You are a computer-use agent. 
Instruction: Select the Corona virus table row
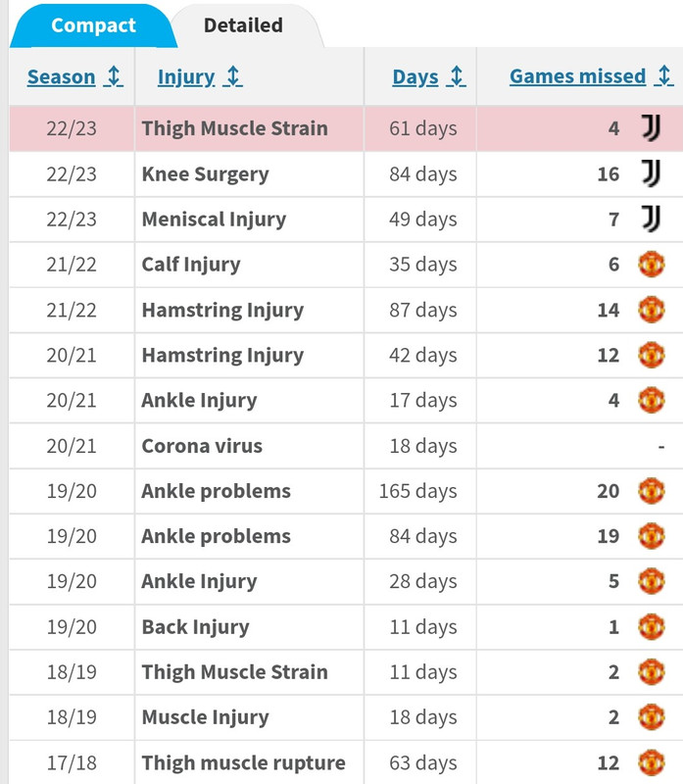coord(346,446)
